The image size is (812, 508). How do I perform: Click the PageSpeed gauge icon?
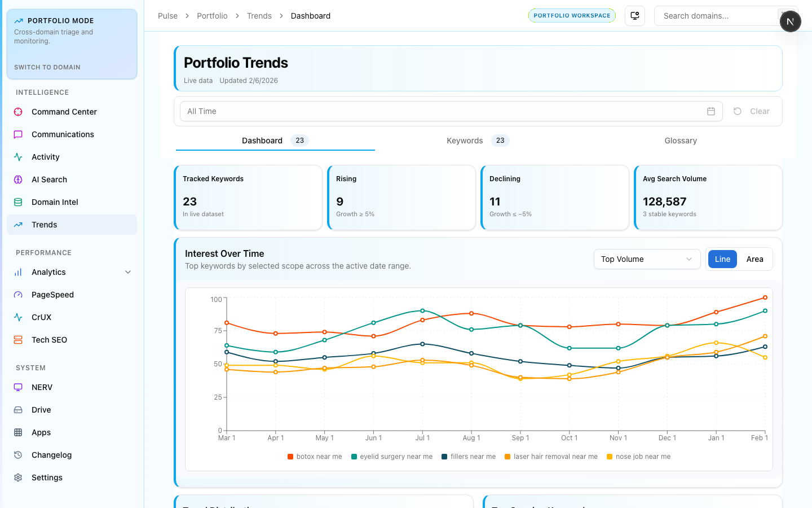click(18, 295)
